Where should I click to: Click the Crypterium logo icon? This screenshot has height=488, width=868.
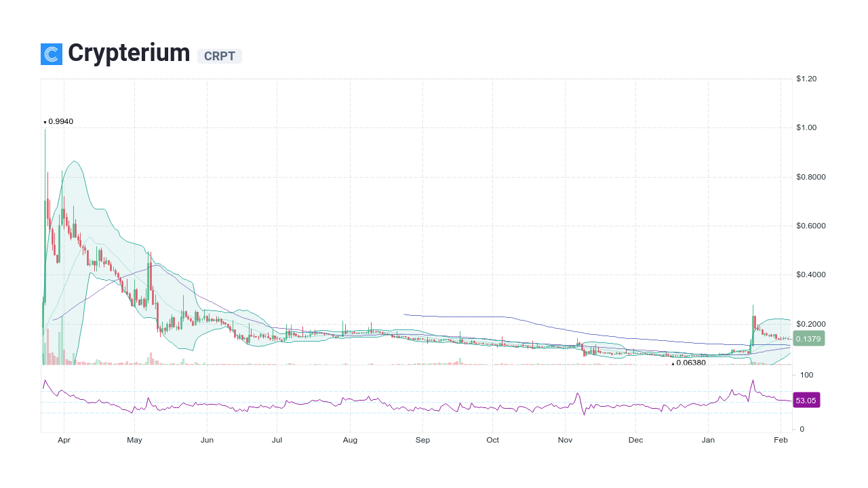point(52,54)
